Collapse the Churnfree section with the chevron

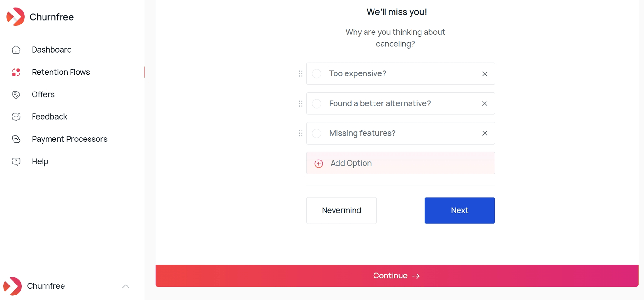click(x=126, y=286)
